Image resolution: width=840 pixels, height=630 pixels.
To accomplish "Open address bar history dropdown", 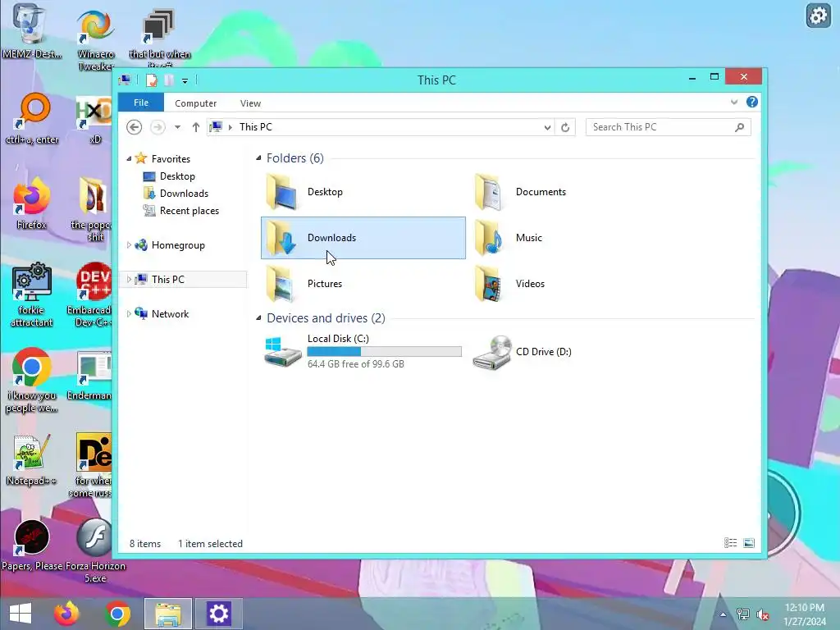I will pos(547,127).
